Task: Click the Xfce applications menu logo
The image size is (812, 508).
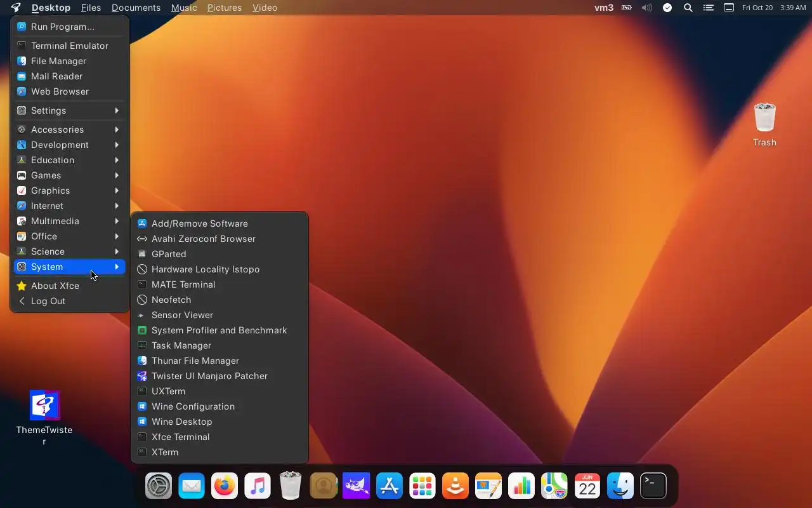Action: pyautogui.click(x=16, y=8)
